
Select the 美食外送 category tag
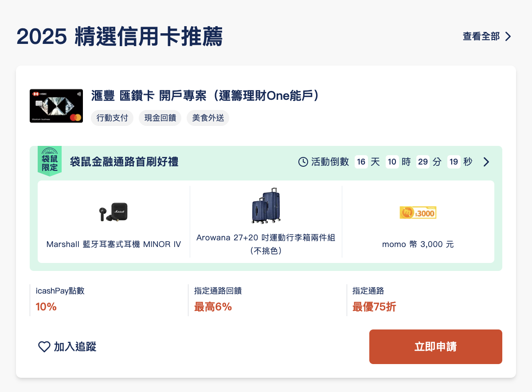[207, 118]
